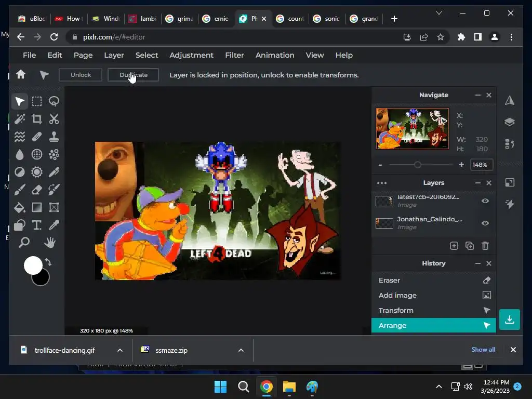Viewport: 532px width, 399px height.
Task: Open layers stack icon in right sidebar
Action: [x=509, y=122]
